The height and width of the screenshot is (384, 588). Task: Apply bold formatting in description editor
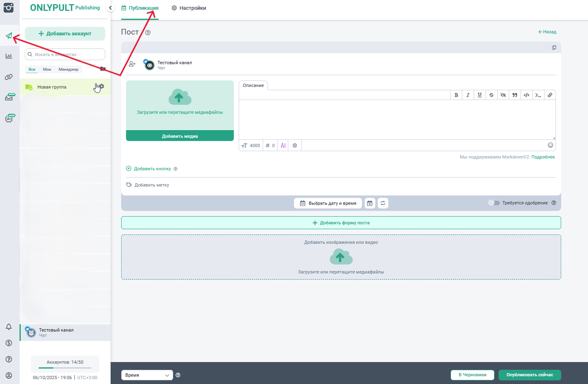pos(456,95)
